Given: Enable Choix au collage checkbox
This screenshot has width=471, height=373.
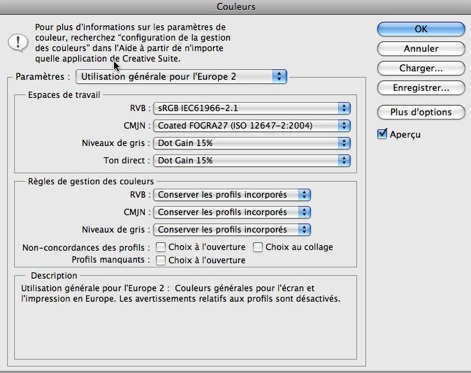Looking at the screenshot, I should click(258, 247).
